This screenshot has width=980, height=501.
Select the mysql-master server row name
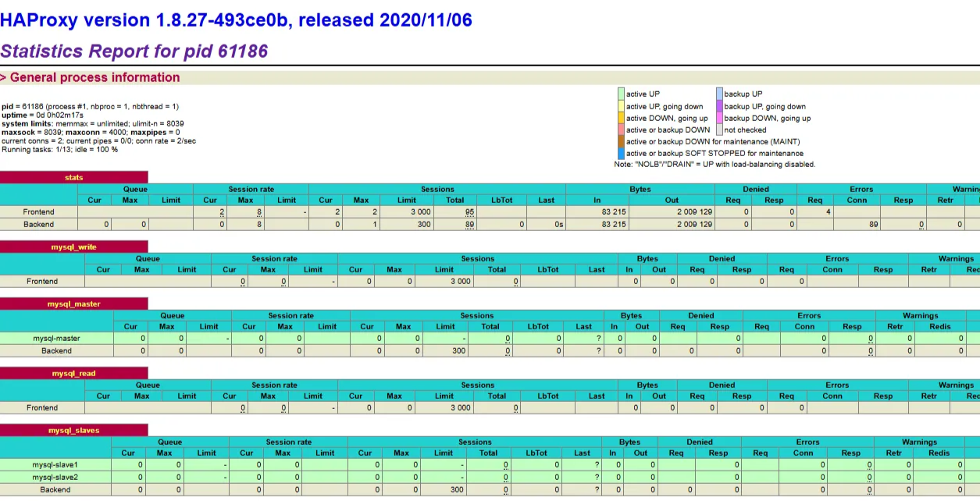pyautogui.click(x=56, y=338)
